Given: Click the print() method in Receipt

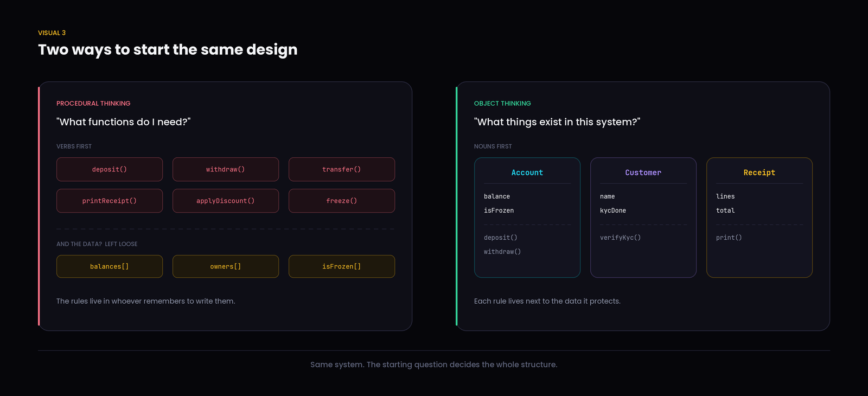Looking at the screenshot, I should 729,238.
